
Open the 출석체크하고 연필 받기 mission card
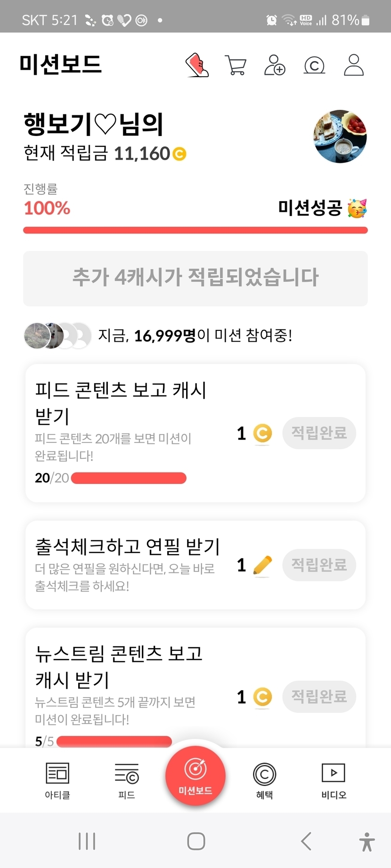pos(127,564)
